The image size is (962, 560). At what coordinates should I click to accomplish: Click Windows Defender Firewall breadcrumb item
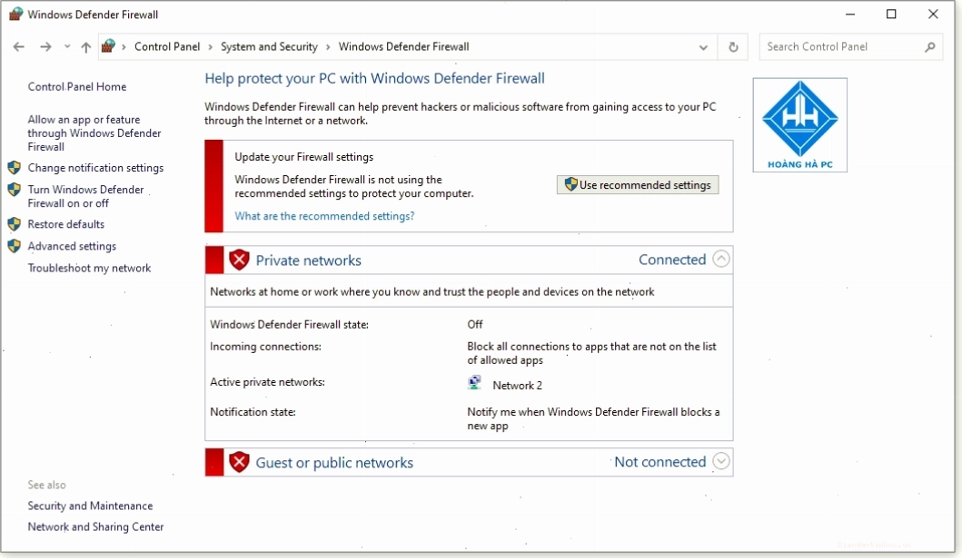pos(403,46)
